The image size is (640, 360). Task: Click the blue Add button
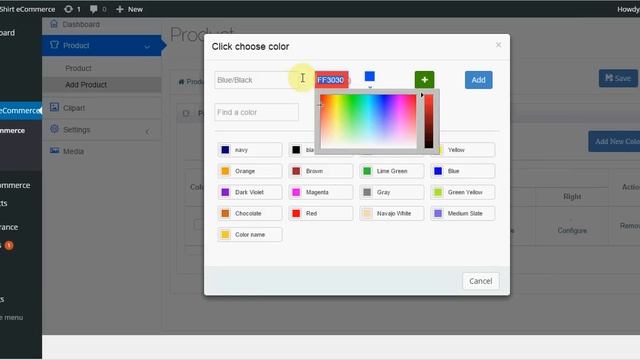click(478, 80)
